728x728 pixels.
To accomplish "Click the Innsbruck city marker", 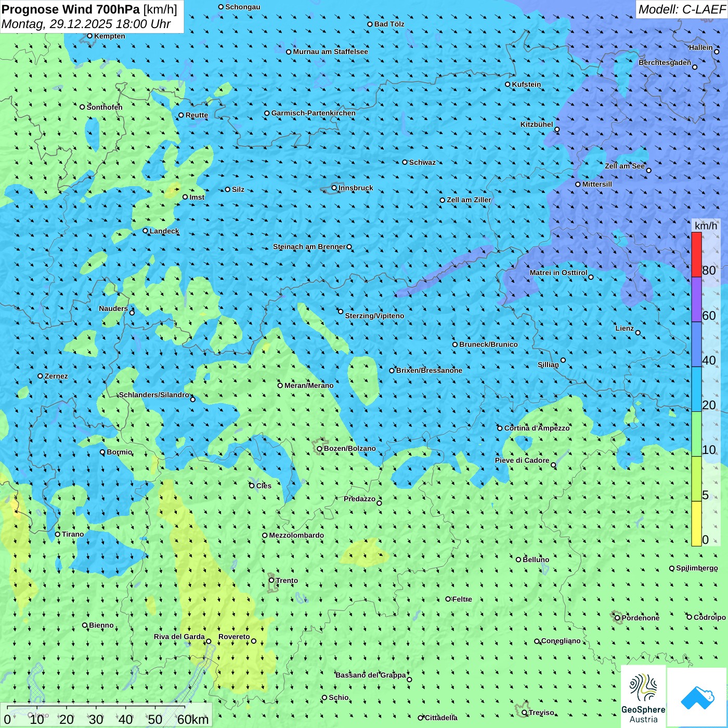I will tap(334, 188).
